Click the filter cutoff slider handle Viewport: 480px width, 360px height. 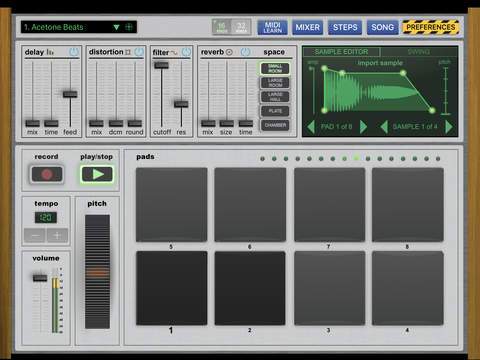(161, 65)
